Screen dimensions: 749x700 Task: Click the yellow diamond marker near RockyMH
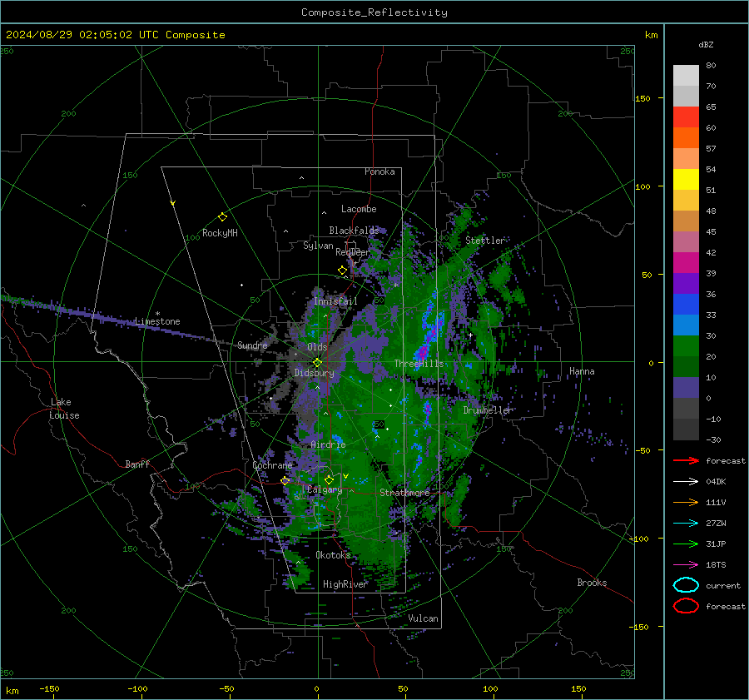222,217
